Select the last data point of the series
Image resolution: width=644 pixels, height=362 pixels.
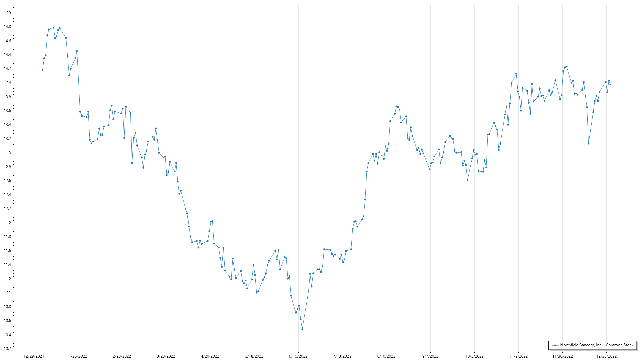[x=610, y=85]
